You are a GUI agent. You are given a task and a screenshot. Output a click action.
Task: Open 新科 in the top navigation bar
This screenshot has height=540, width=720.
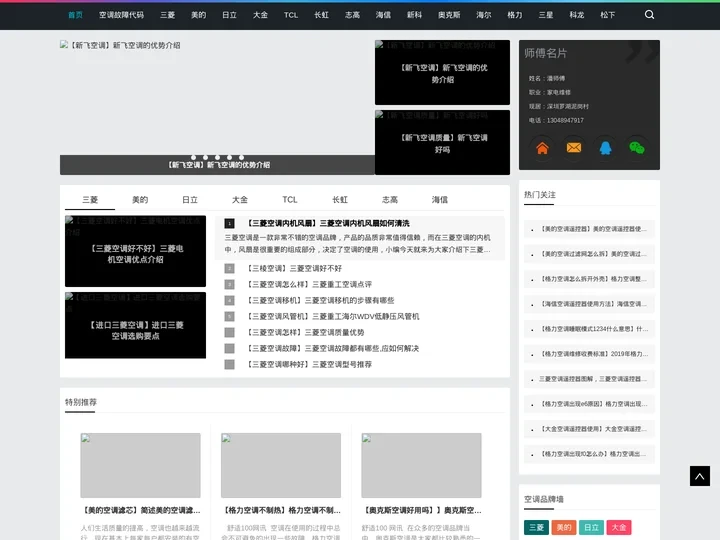pyautogui.click(x=414, y=15)
